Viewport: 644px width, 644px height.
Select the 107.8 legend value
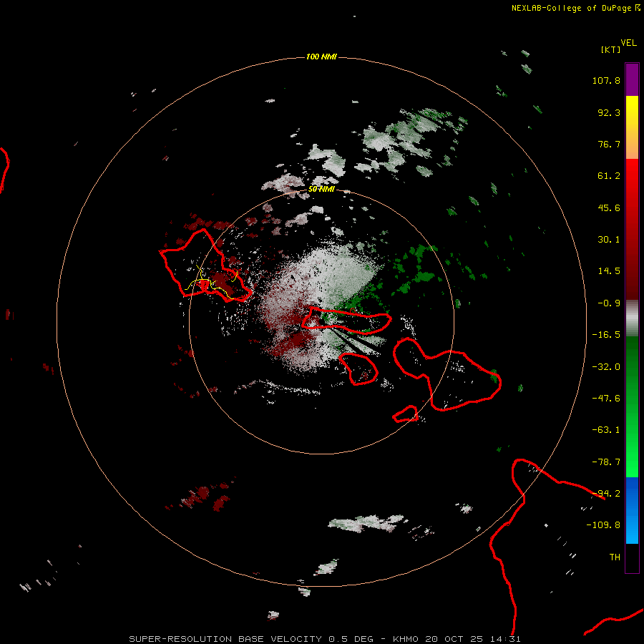pos(606,80)
